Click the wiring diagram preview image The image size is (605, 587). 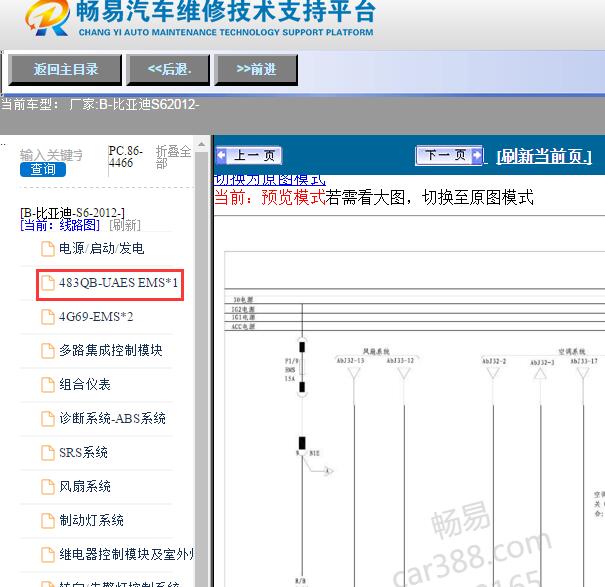click(x=415, y=419)
